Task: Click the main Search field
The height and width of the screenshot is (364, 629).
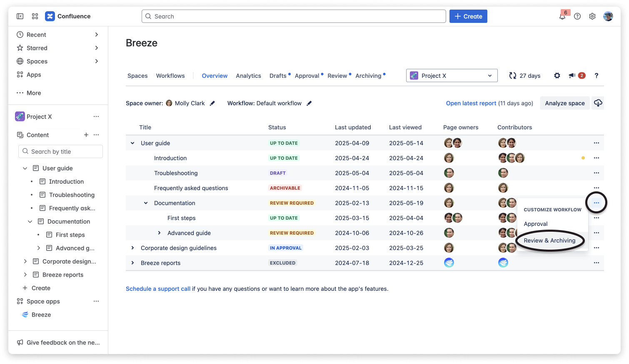Action: pyautogui.click(x=294, y=16)
